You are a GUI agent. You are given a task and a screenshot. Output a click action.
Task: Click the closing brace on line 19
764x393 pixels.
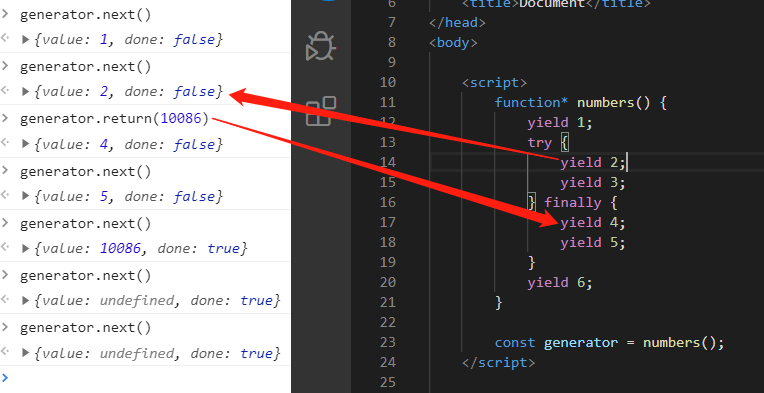(532, 262)
